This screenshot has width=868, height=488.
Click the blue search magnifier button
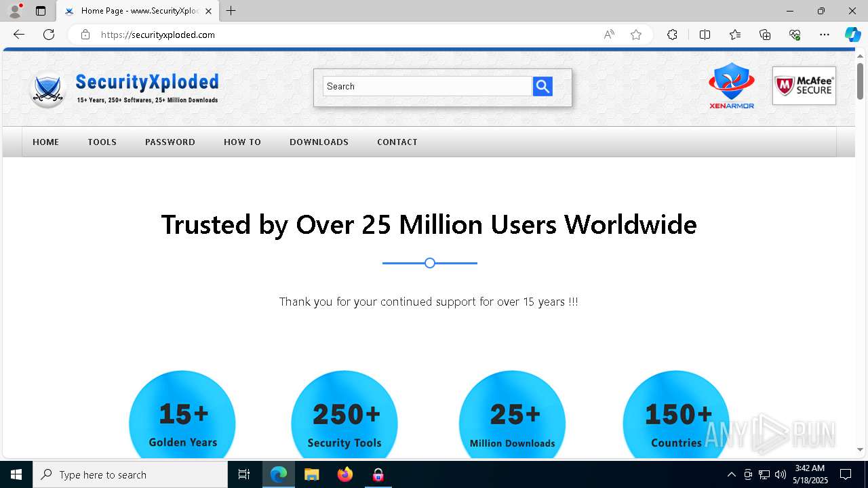[542, 86]
